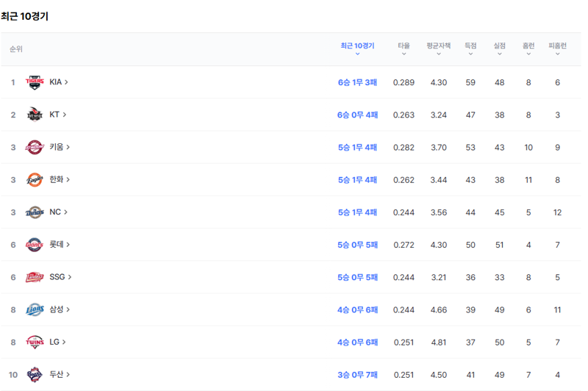This screenshot has width=588, height=391.
Task: Click KIA's runs scored value 59
Action: [x=470, y=82]
